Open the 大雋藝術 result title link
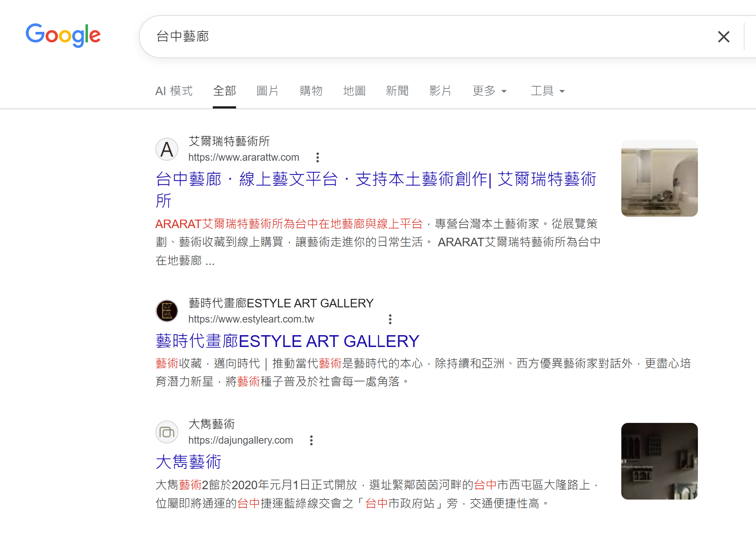 click(x=188, y=462)
